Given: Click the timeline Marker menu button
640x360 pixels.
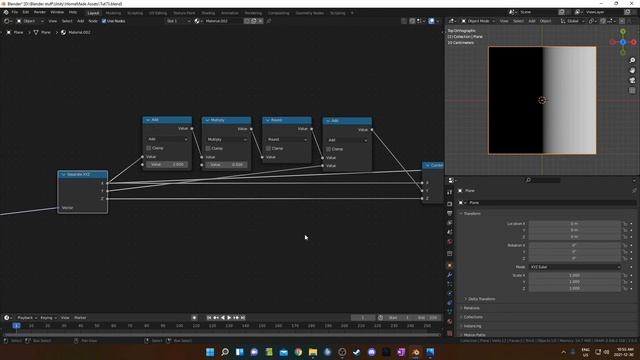Looking at the screenshot, I should pyautogui.click(x=80, y=318).
